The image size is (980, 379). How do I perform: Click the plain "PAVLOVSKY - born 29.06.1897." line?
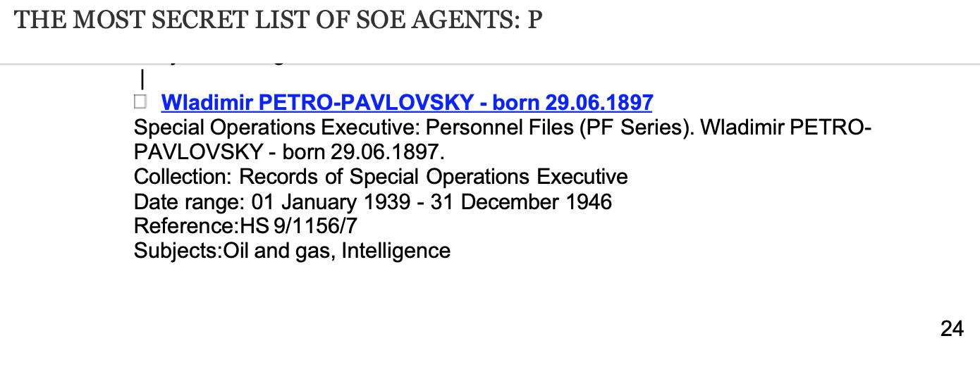pyautogui.click(x=289, y=152)
